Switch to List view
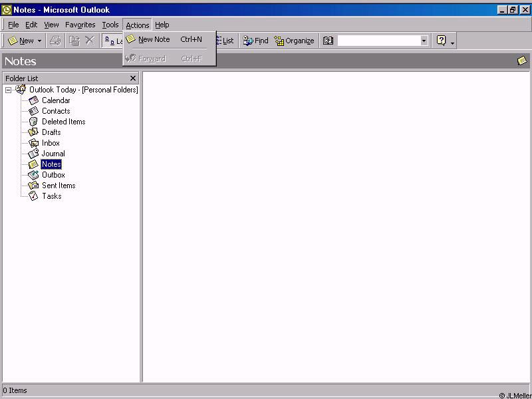This screenshot has height=399, width=532. 225,41
